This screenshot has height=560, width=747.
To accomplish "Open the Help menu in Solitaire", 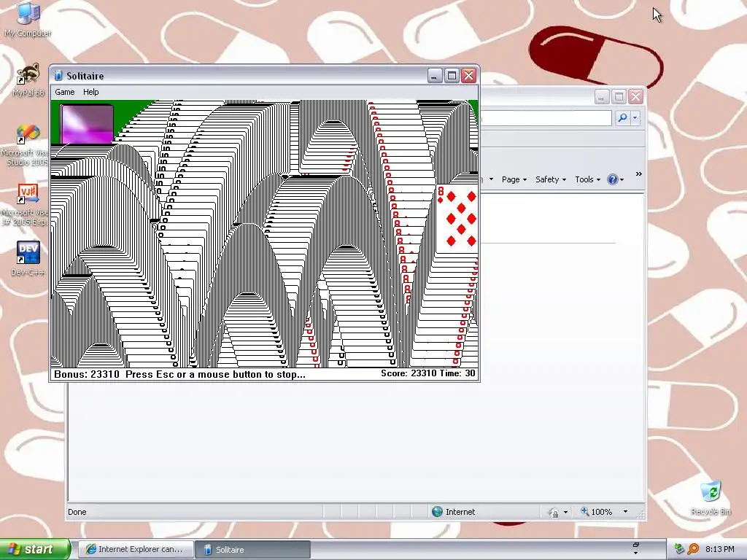I will (x=90, y=92).
